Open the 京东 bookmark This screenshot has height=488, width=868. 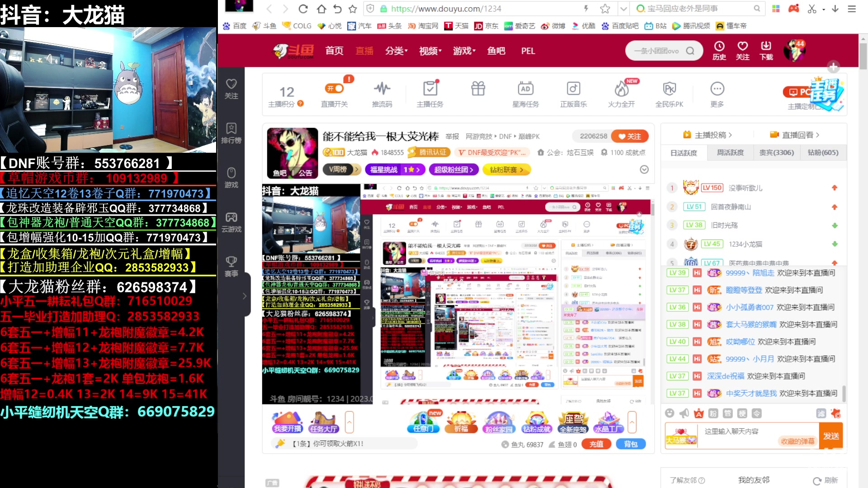pyautogui.click(x=486, y=26)
